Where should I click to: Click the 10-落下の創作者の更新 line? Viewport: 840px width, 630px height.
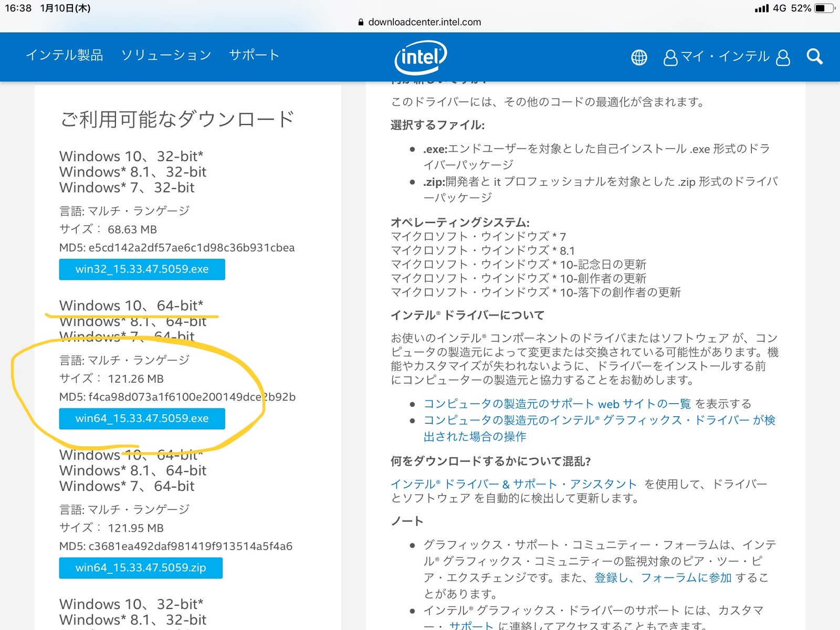pos(536,292)
